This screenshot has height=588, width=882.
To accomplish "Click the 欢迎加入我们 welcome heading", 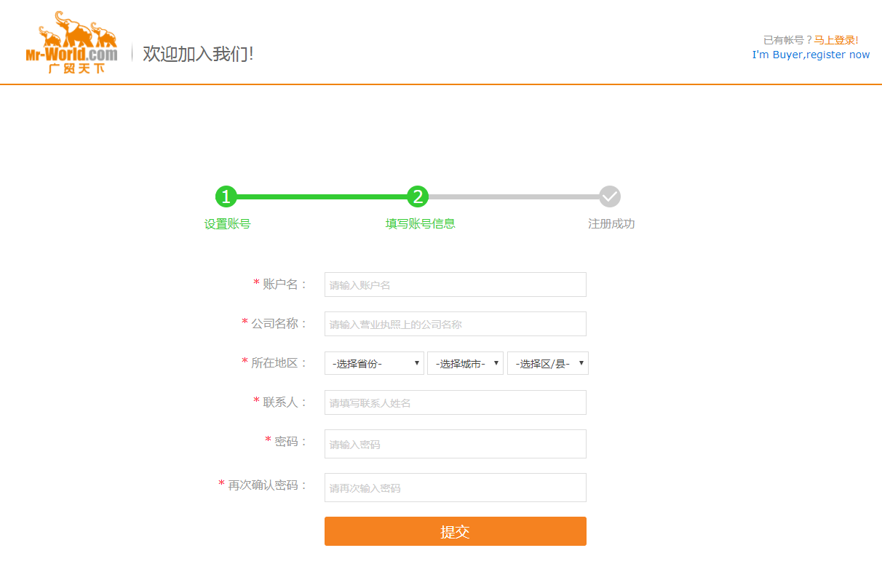I will coord(198,54).
